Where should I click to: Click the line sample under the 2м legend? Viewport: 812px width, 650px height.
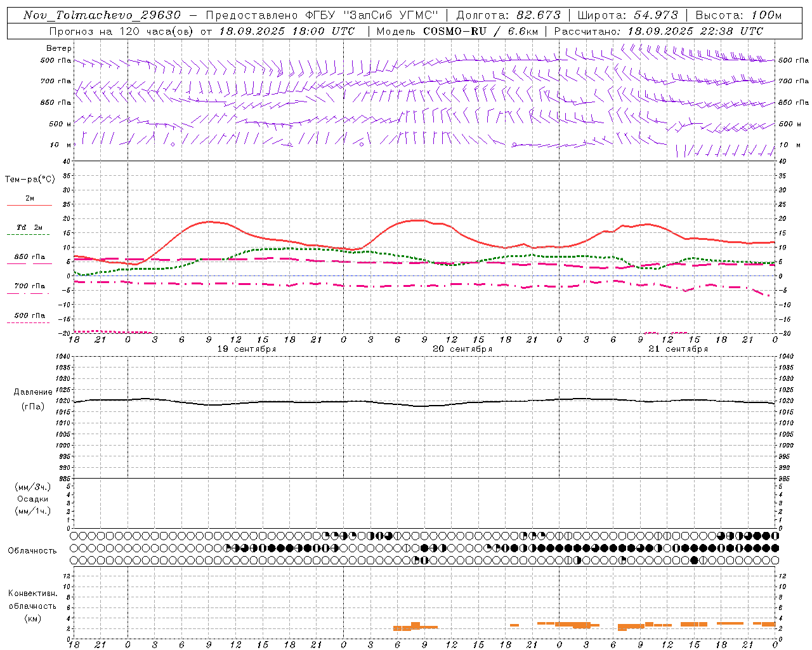tap(29, 206)
